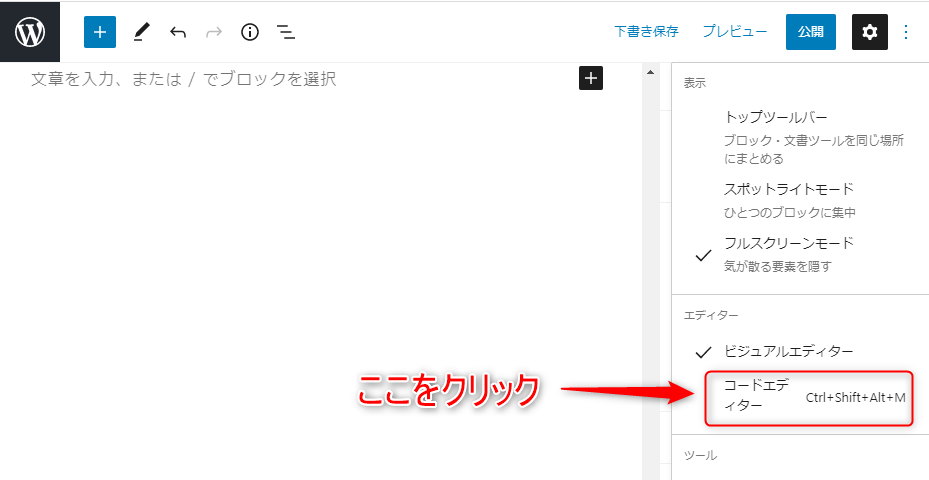
Task: Click the scrollbar up arrow
Action: pos(650,72)
